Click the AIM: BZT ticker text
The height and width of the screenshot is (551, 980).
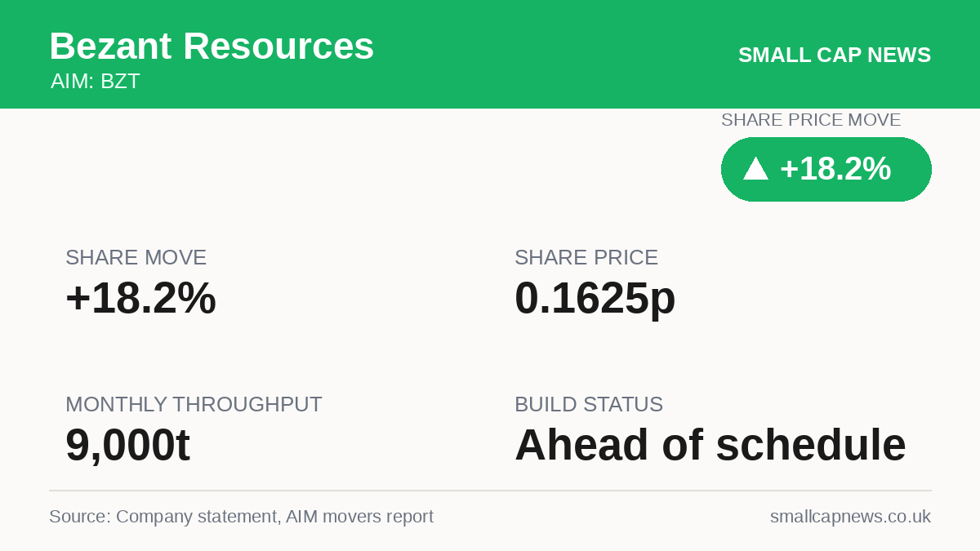96,82
